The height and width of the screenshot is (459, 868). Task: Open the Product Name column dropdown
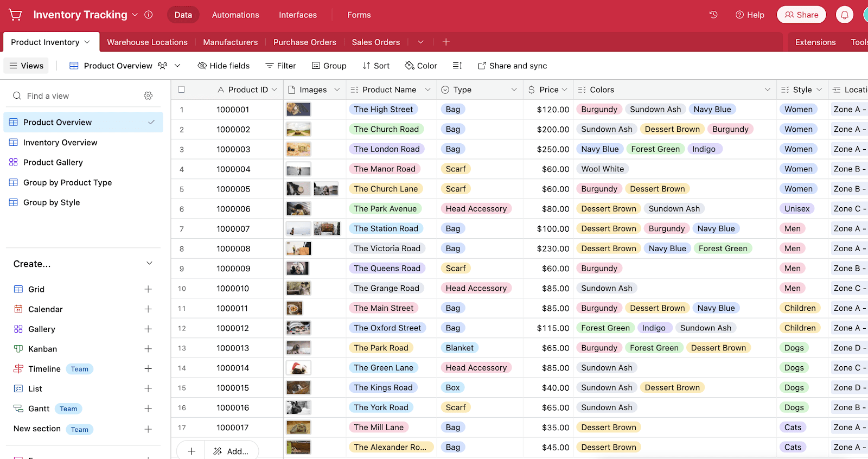[427, 90]
